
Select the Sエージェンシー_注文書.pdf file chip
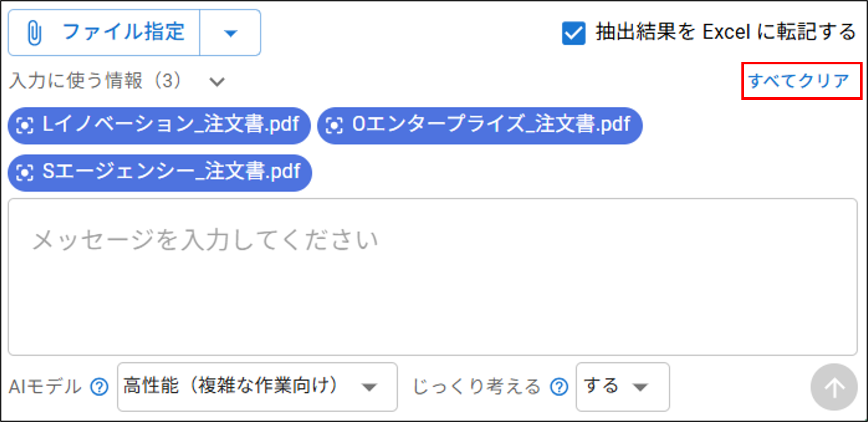pos(159,173)
